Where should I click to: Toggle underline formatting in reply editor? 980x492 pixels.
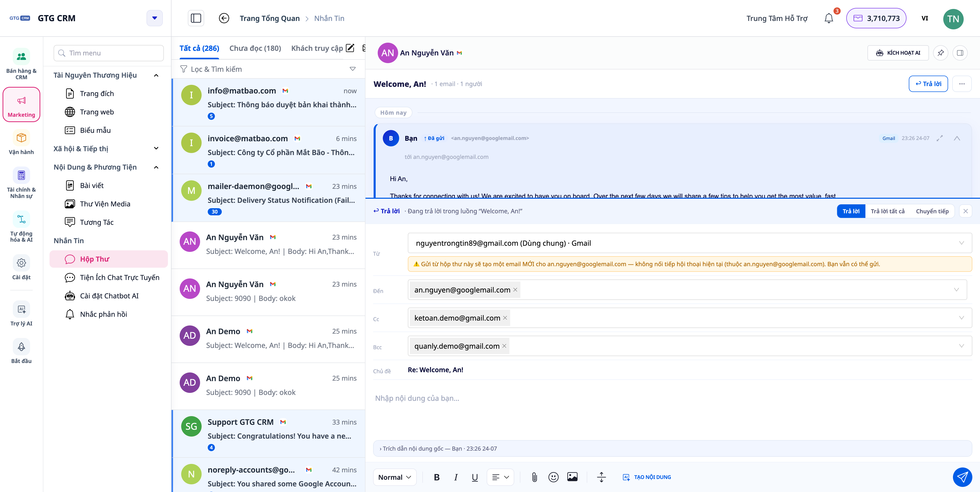(x=474, y=477)
